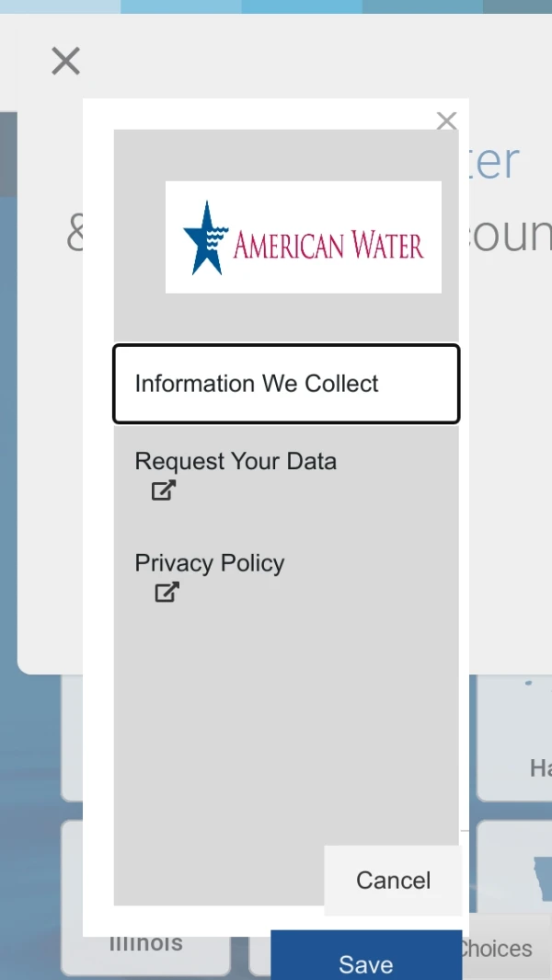
Task: Cancel the privacy preferences dialog
Action: click(x=393, y=880)
